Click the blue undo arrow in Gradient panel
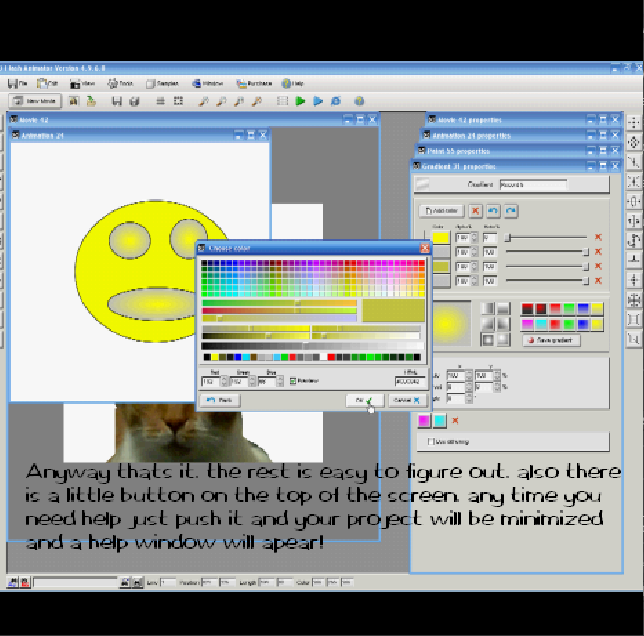The height and width of the screenshot is (636, 644). [x=493, y=211]
